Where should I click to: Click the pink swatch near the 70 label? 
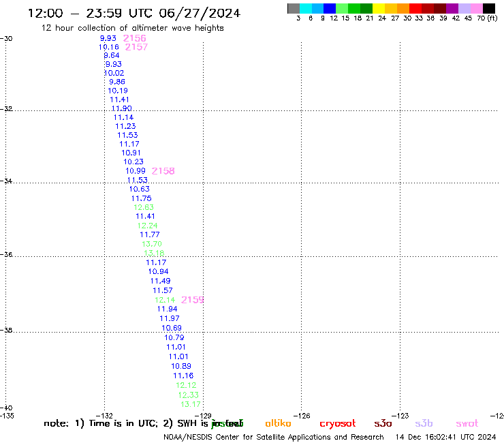point(476,8)
